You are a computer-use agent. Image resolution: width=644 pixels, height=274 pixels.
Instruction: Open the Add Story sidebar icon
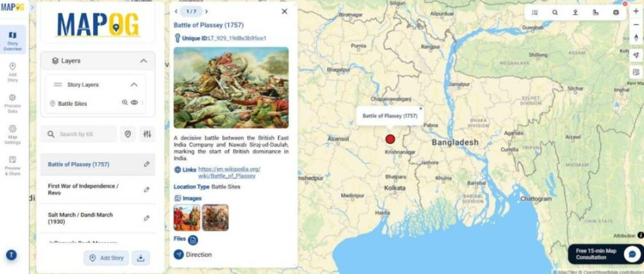coord(13,72)
